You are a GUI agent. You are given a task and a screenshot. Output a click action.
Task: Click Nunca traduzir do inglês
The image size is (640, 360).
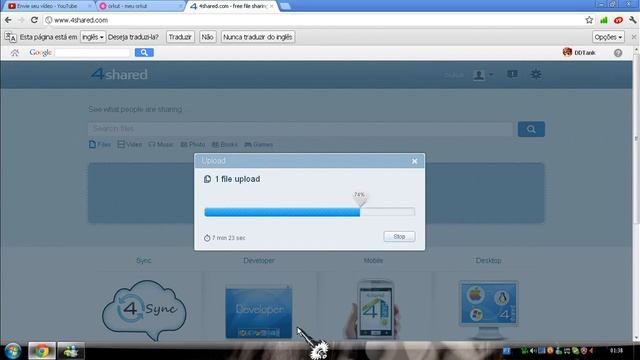tap(258, 37)
